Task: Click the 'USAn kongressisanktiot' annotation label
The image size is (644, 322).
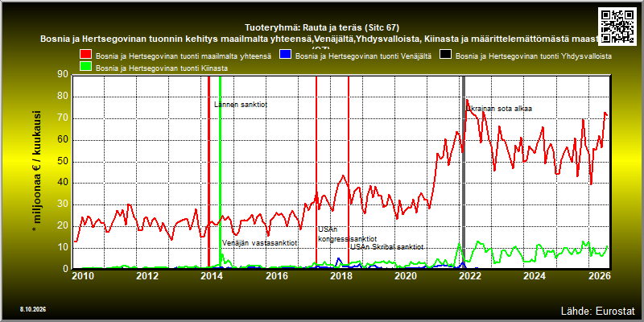Action: tap(348, 234)
